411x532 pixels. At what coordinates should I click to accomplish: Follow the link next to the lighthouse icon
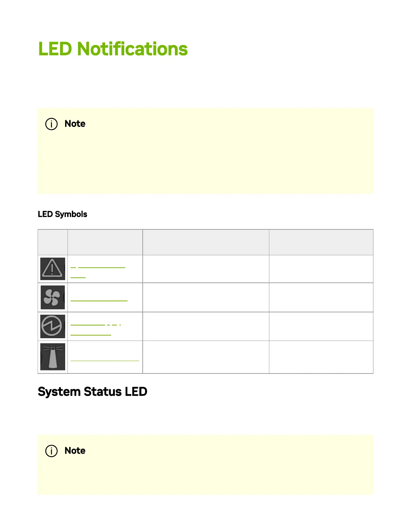tap(104, 360)
